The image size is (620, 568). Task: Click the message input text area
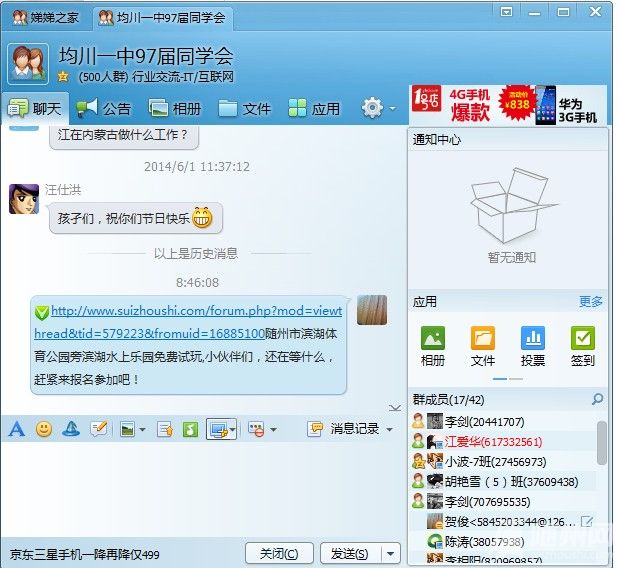[x=202, y=488]
